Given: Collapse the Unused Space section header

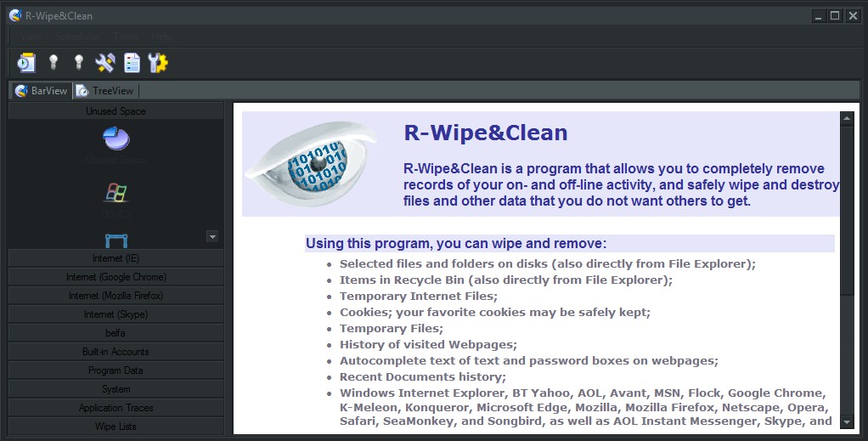Looking at the screenshot, I should (116, 110).
